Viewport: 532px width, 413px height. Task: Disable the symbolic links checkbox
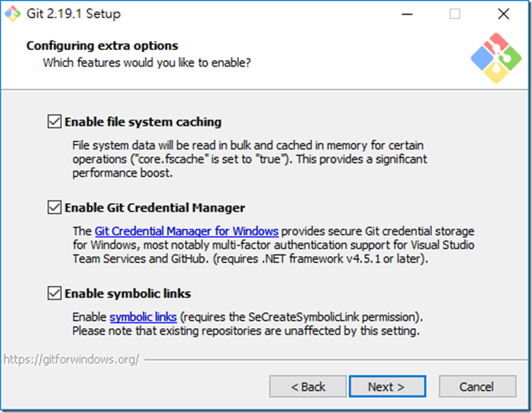coord(54,293)
